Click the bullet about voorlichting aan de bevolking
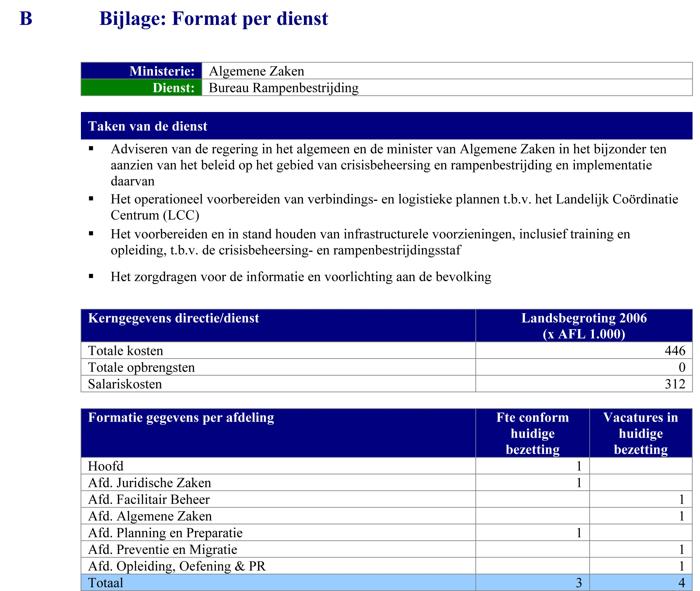This screenshot has height=591, width=700. 301,277
